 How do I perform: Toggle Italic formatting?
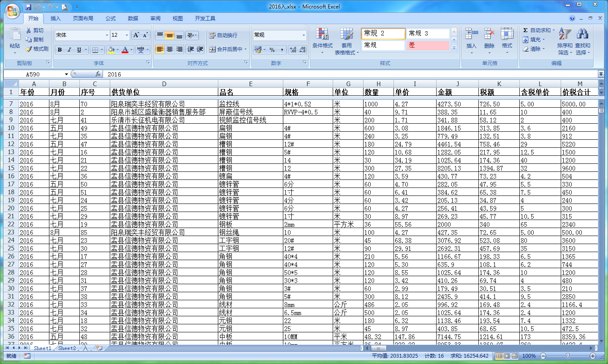pos(69,49)
